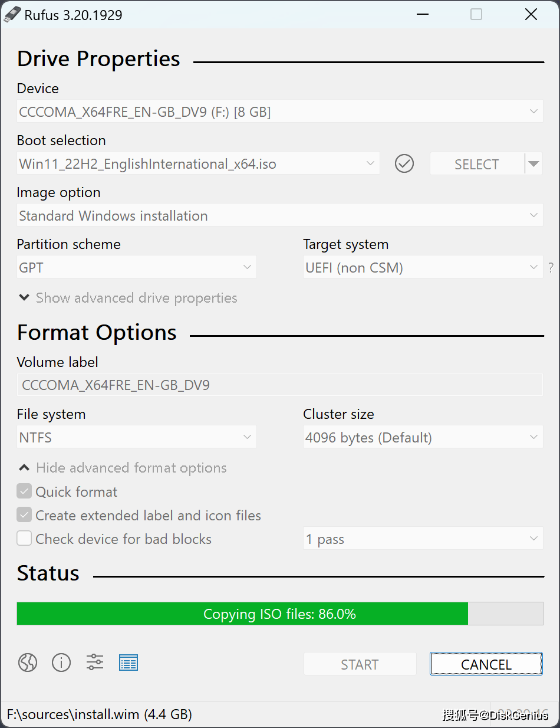Toggle Create extended label and icon files
Image resolution: width=560 pixels, height=728 pixels.
tap(24, 515)
